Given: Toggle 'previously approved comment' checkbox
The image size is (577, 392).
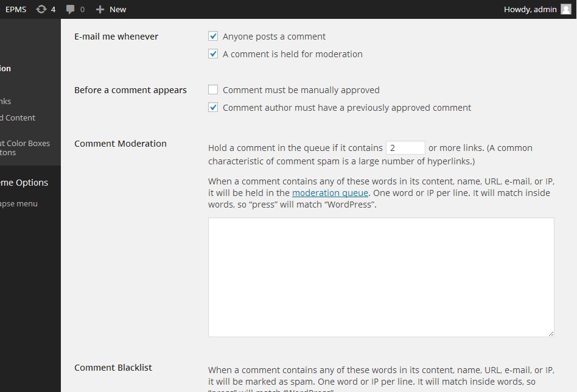Looking at the screenshot, I should [213, 108].
